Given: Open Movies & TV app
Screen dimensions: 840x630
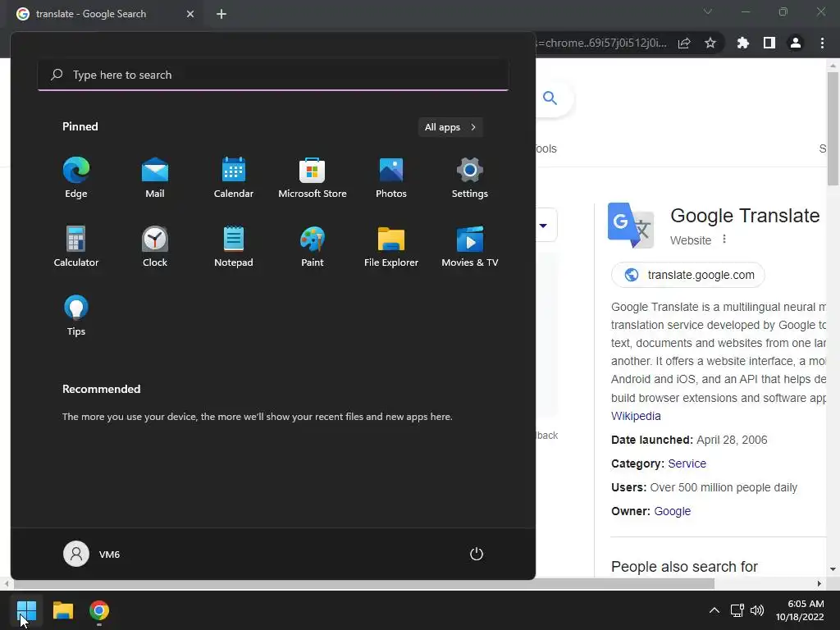Looking at the screenshot, I should click(470, 247).
